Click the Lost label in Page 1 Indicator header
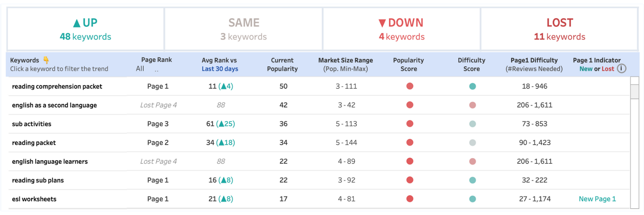Screen dimensions: 644x215 [x=608, y=69]
